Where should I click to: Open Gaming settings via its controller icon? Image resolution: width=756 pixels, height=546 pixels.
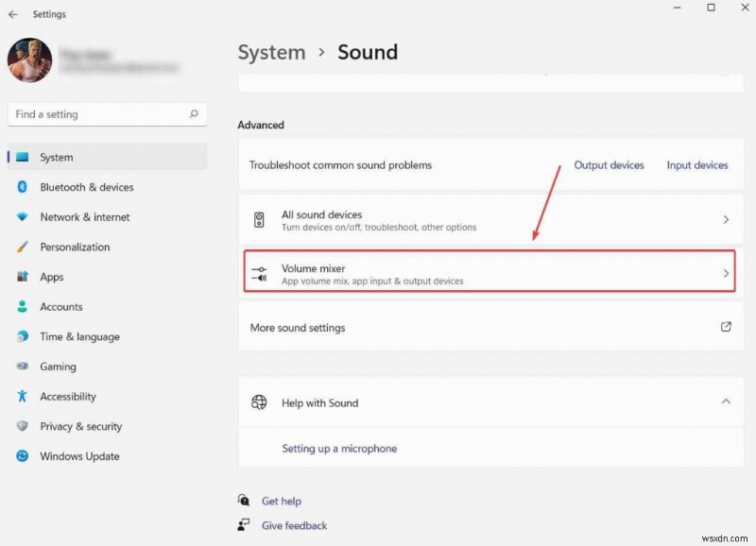point(21,367)
